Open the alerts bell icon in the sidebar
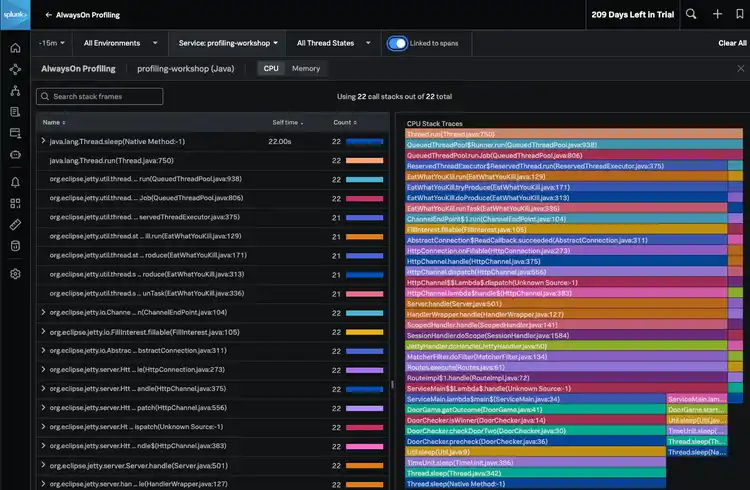Viewport: 750px width, 490px height. pos(15,182)
